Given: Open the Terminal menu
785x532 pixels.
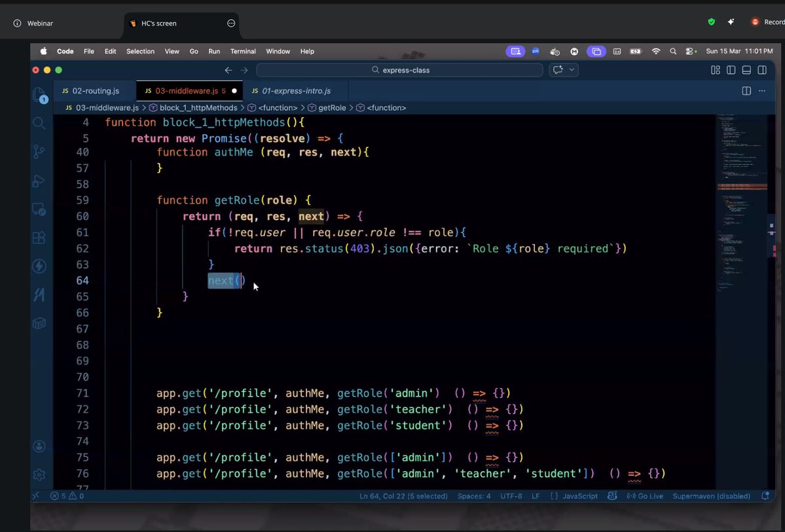Looking at the screenshot, I should pos(243,51).
